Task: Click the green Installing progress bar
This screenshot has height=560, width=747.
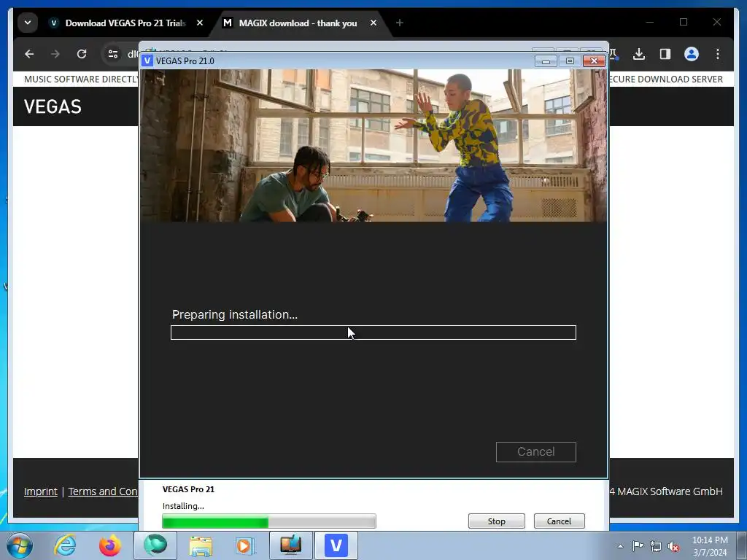Action: pos(268,521)
